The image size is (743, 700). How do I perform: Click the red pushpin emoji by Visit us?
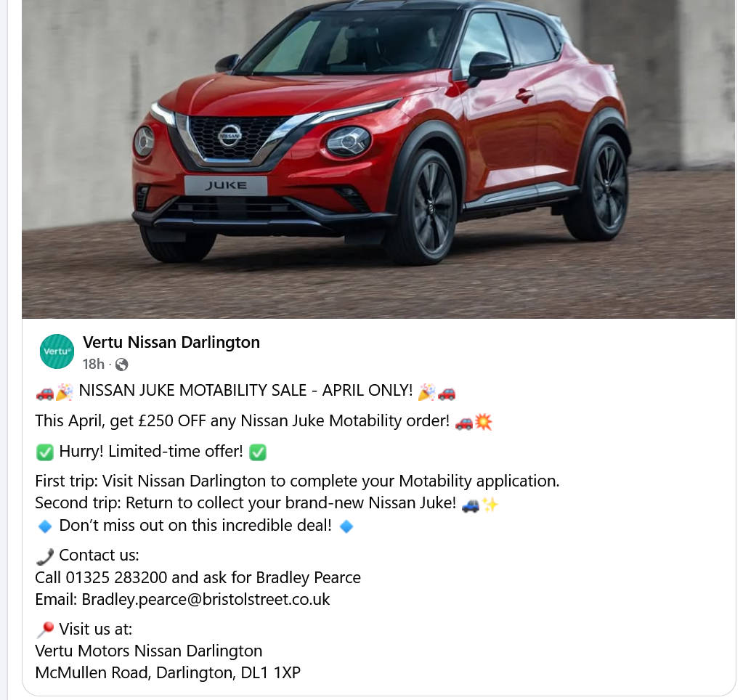pos(45,630)
